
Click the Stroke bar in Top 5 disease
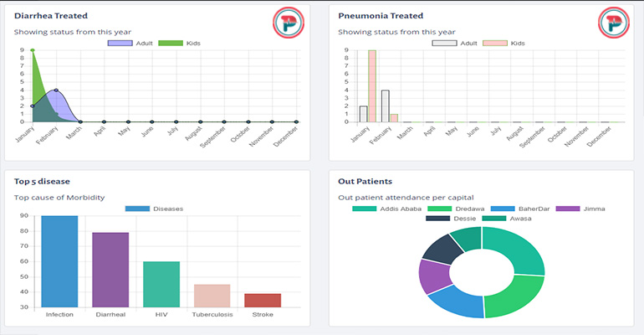[x=263, y=300]
